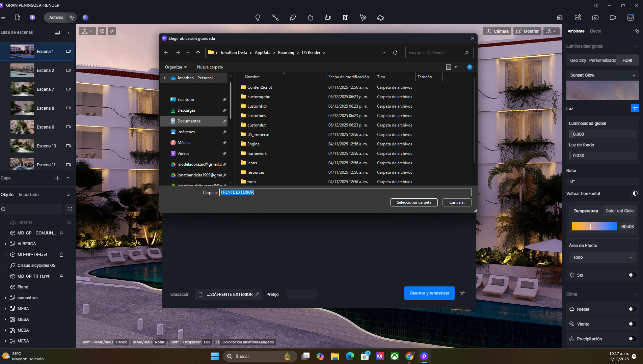
Task: Open the Sunset Glow HDRI dropdown
Action: coord(602,75)
